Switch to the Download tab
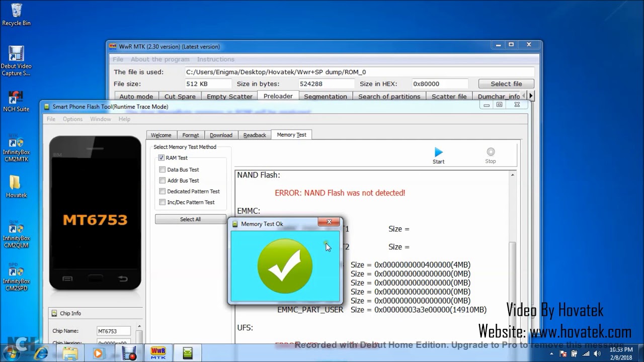The width and height of the screenshot is (644, 362). coord(221,135)
